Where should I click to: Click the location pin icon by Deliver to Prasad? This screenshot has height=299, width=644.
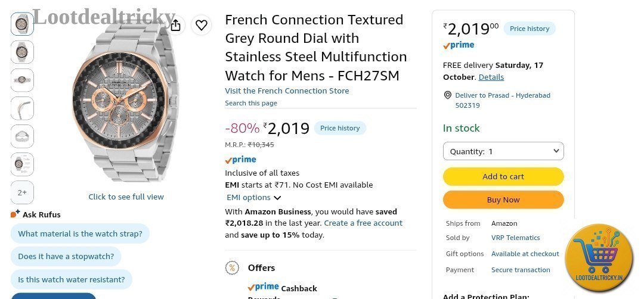click(448, 95)
